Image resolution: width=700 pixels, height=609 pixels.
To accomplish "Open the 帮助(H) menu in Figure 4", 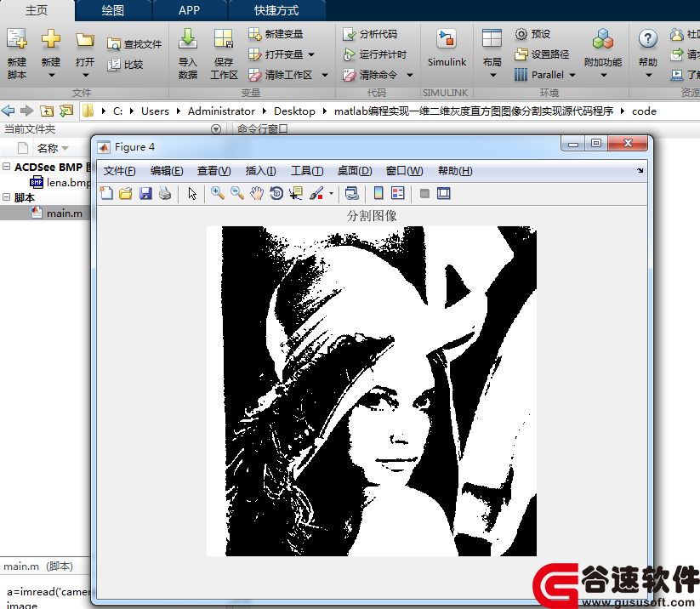I will [455, 171].
